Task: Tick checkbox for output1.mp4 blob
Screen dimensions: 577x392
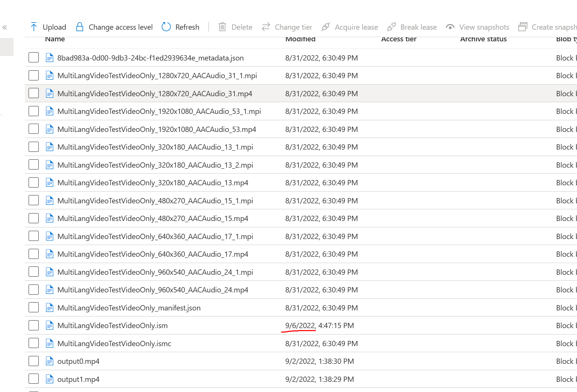Action: (34, 379)
